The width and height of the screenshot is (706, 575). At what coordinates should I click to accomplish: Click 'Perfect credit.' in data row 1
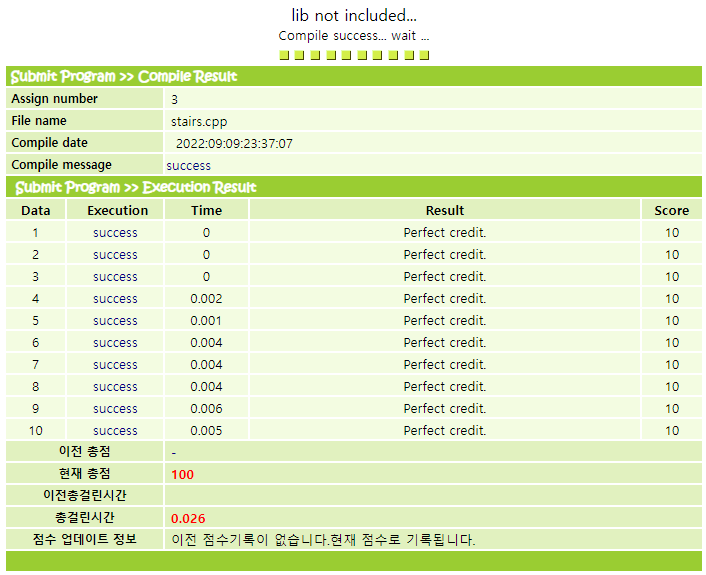[x=445, y=233]
